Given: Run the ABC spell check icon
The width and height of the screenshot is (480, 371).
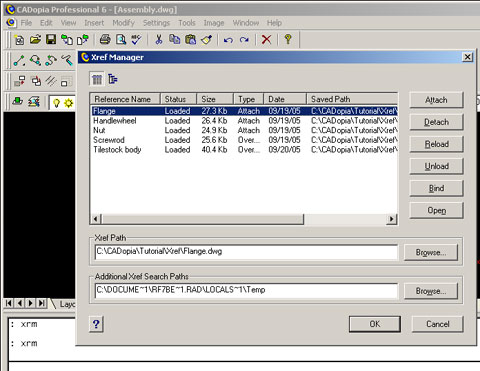Looking at the screenshot, I should [x=136, y=40].
